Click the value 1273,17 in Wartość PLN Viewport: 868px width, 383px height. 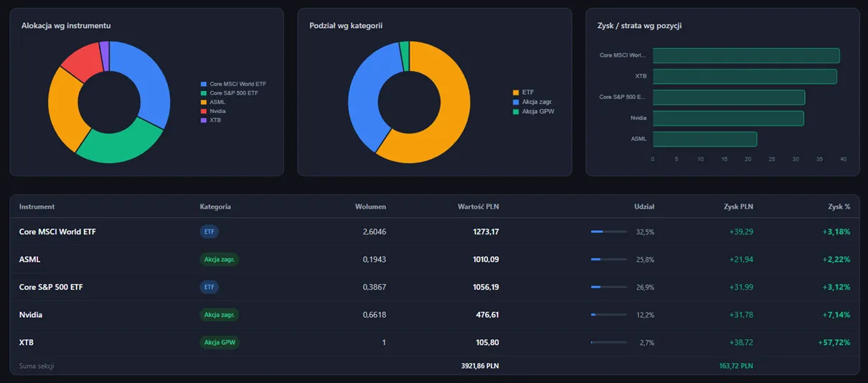(x=486, y=232)
